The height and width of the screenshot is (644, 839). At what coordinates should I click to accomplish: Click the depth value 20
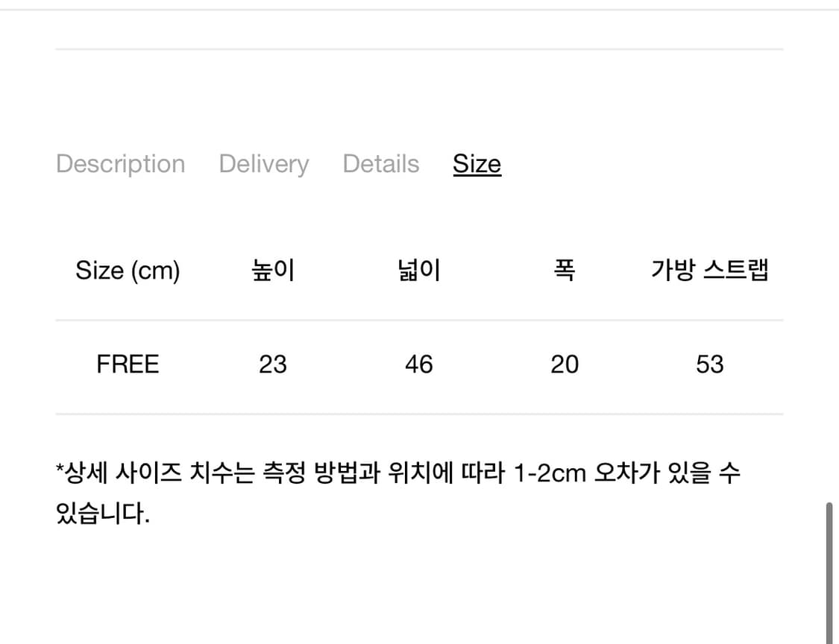[565, 364]
